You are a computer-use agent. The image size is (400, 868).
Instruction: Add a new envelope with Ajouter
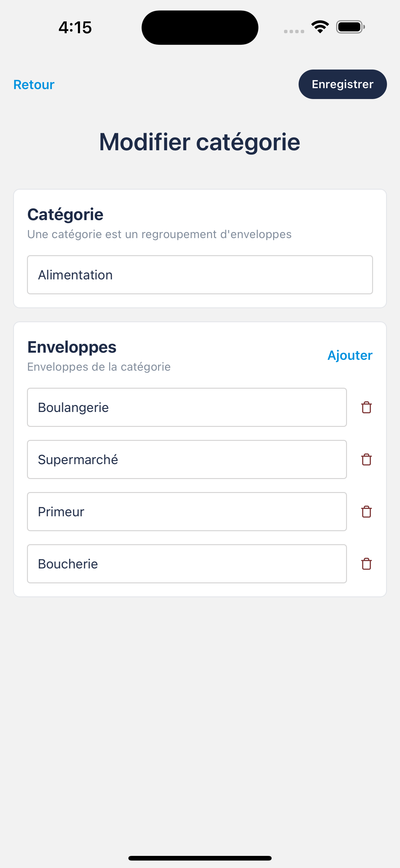350,355
